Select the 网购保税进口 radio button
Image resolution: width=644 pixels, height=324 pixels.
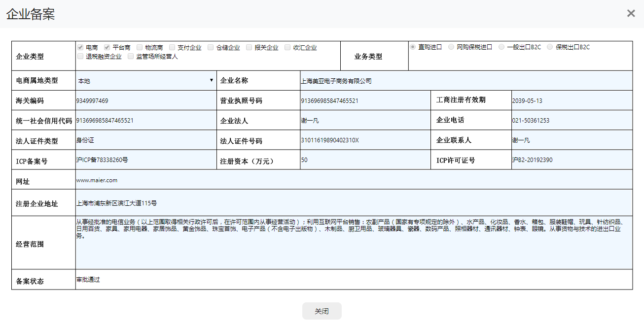pyautogui.click(x=451, y=47)
